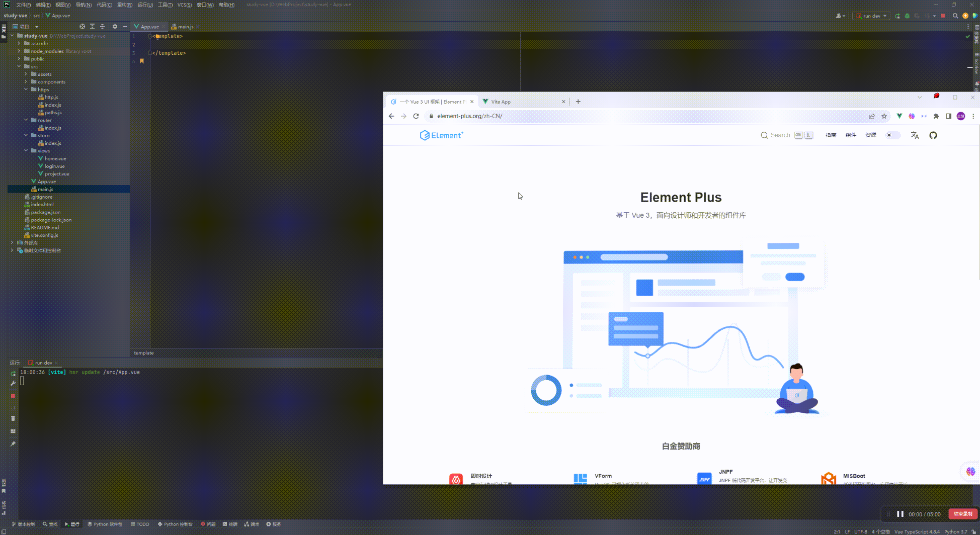Expand the assets folder
This screenshot has height=535, width=980.
click(x=26, y=74)
